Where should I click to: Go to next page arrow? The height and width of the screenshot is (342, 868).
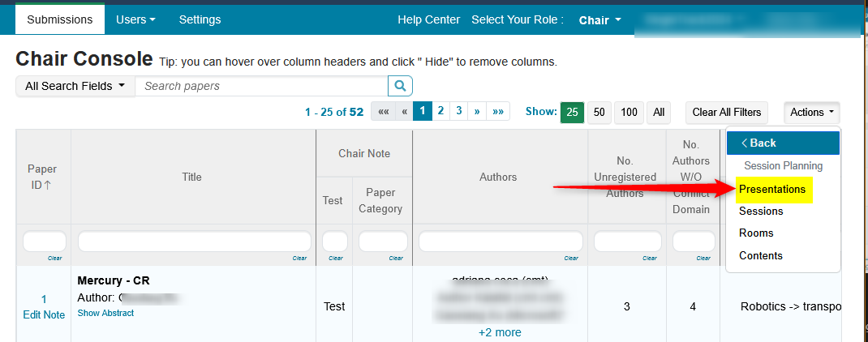coord(478,112)
